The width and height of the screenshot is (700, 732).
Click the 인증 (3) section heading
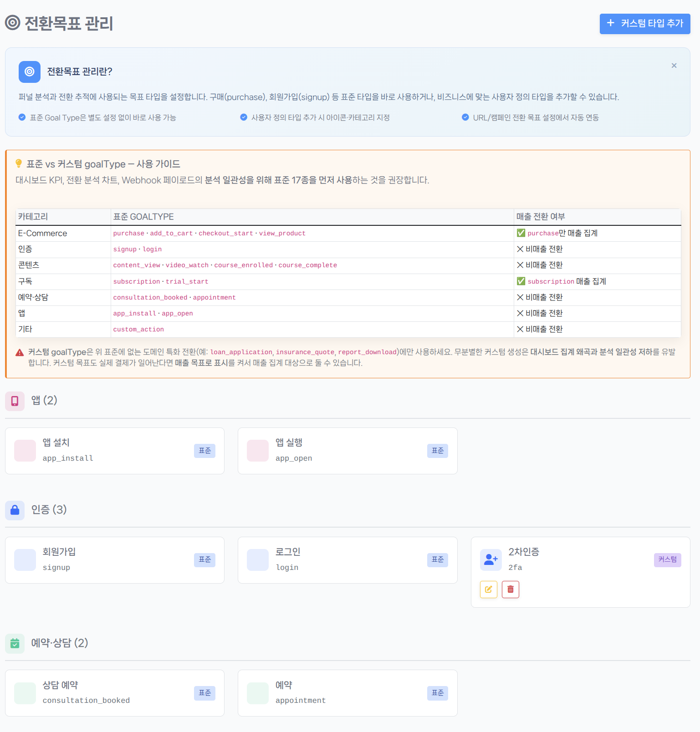(x=49, y=509)
